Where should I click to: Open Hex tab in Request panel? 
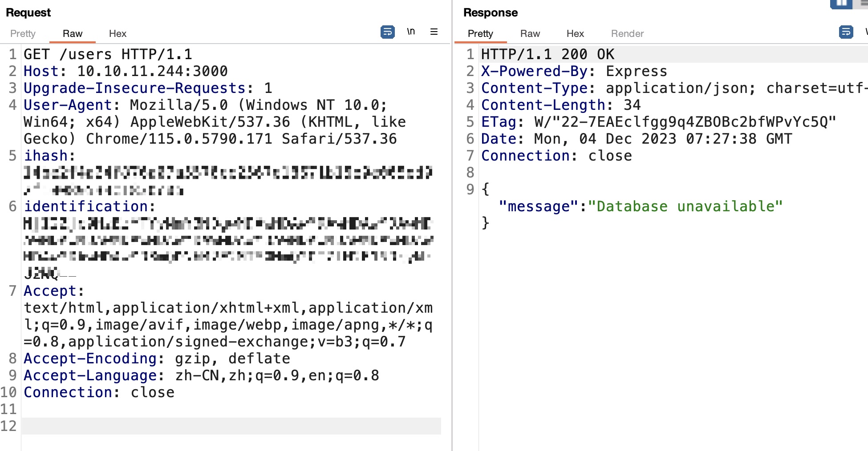click(x=118, y=33)
